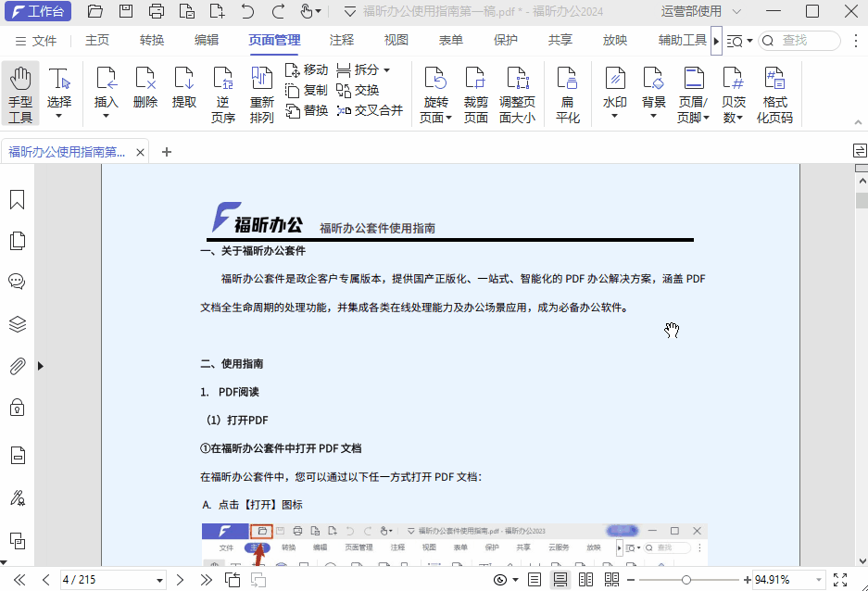
Task: Click the page number input showing 4 / 215
Action: [113, 579]
